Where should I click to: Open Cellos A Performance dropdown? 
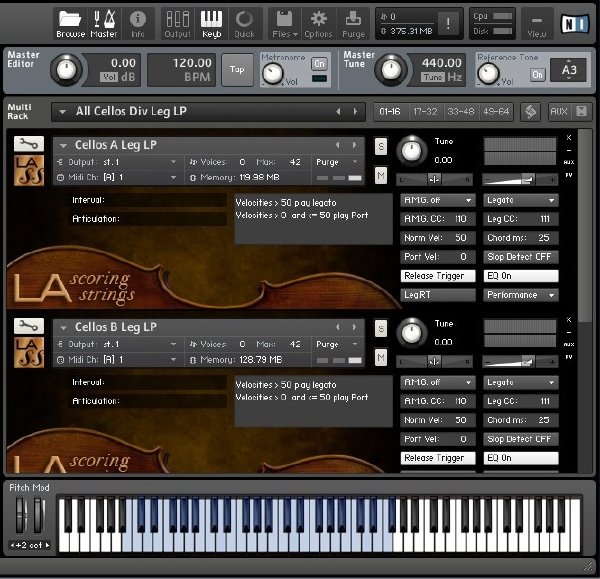(x=521, y=295)
